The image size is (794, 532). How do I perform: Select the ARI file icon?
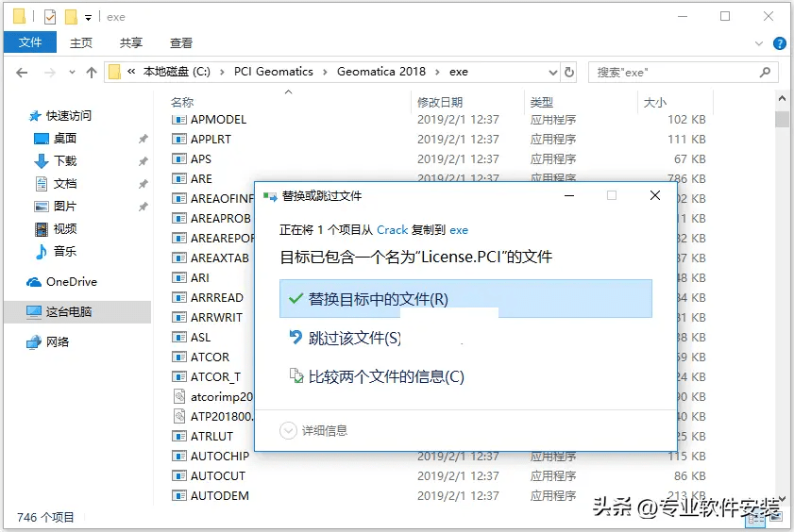178,277
